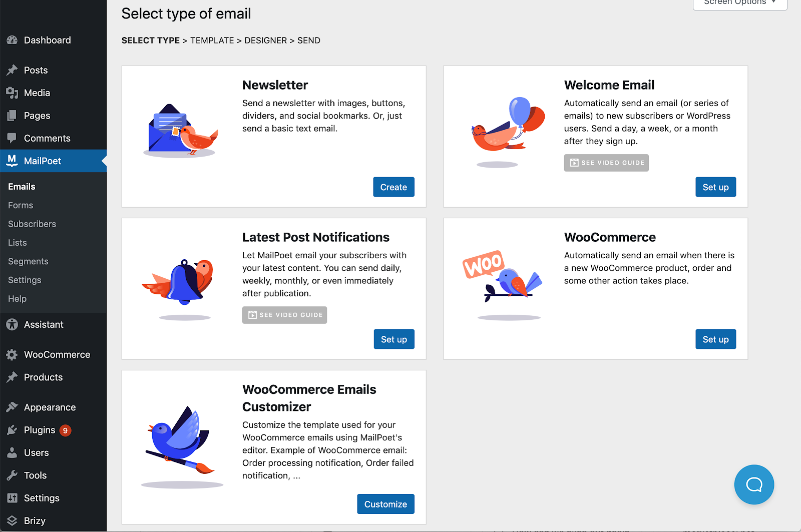Create a Newsletter email
Viewport: 801px width, 532px height.
[393, 187]
